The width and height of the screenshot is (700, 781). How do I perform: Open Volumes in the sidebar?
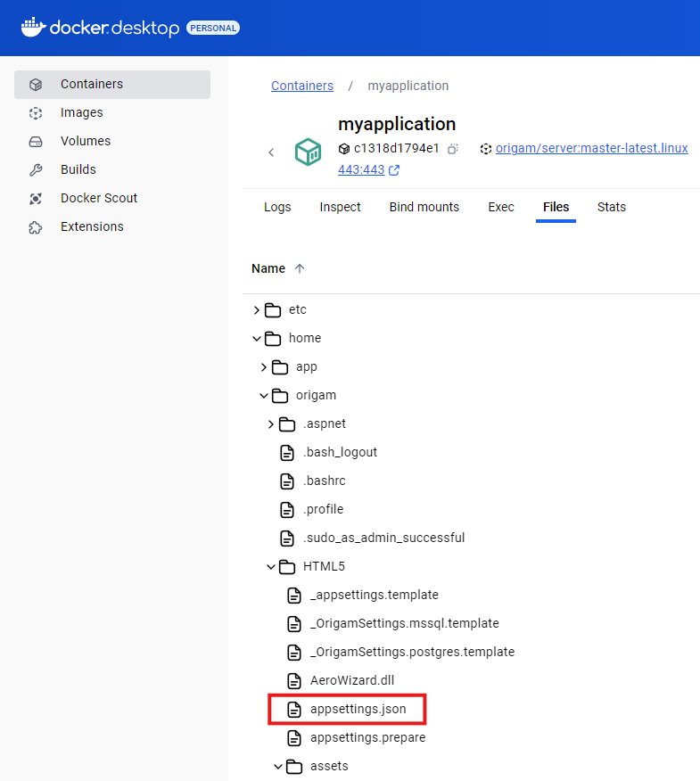click(112, 141)
